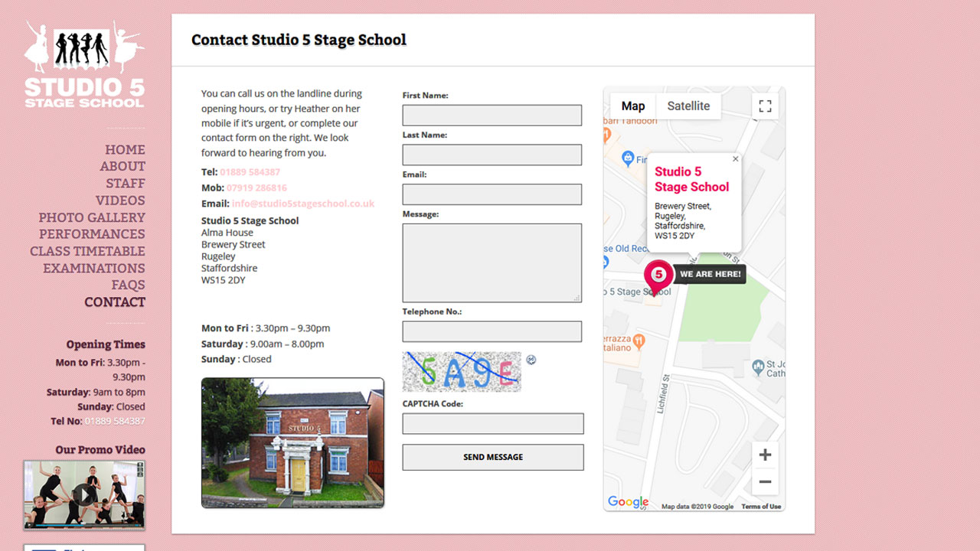
Task: Go to the Home page
Action: (x=125, y=149)
